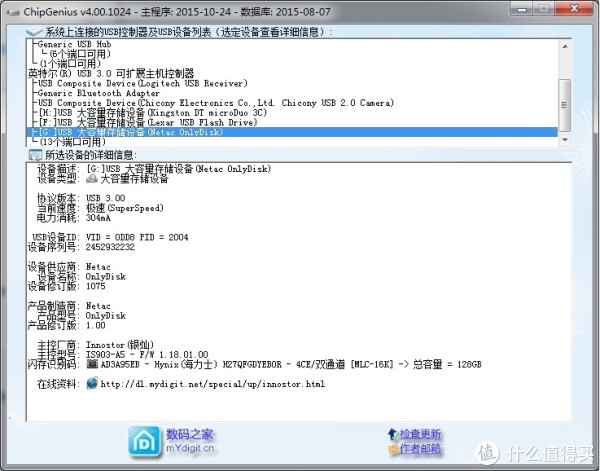Click the Innostor controller vendor value
Screen dimensions: 600x471
[x=120, y=344]
